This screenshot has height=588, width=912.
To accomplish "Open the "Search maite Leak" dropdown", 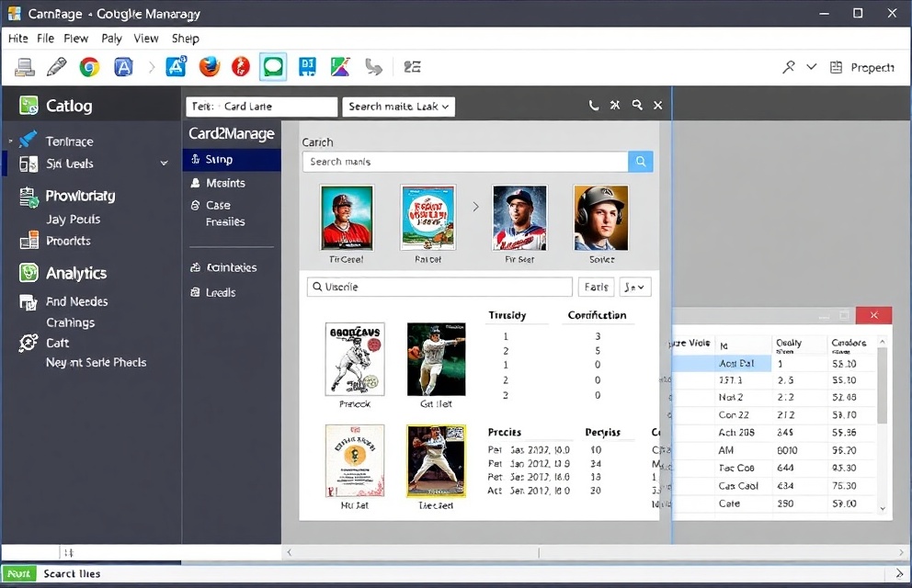I will click(399, 107).
